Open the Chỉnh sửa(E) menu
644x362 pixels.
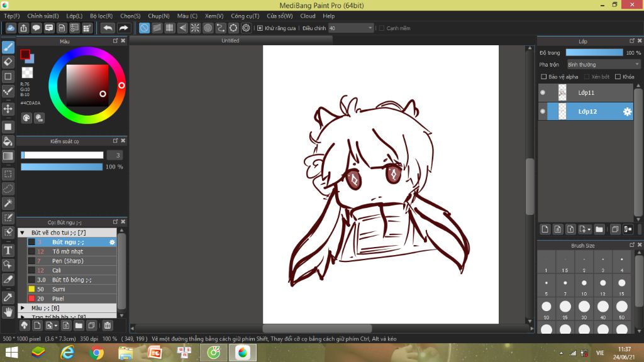(43, 16)
